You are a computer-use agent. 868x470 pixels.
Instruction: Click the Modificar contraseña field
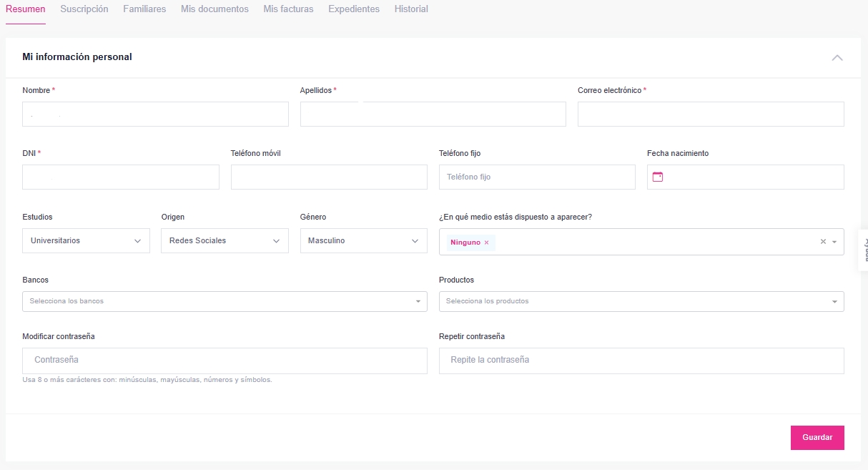(x=225, y=361)
